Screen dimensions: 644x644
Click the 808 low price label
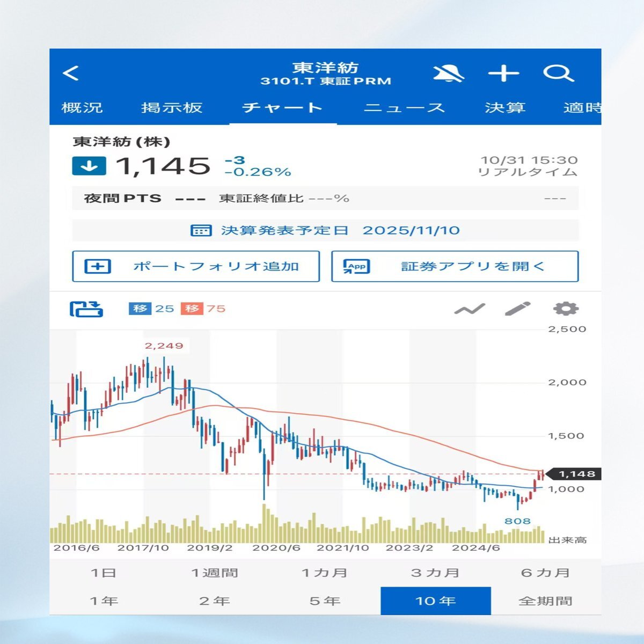[x=517, y=521]
